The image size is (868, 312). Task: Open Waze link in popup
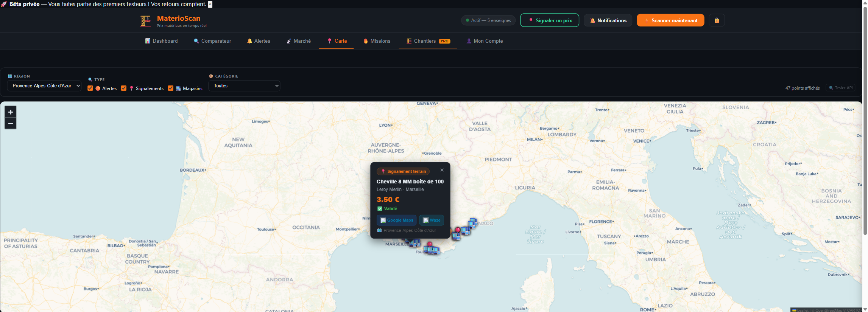point(431,220)
